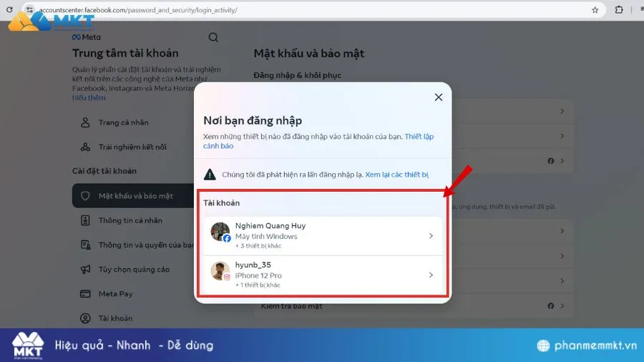
Task: Click Xem lại các thiết bị link
Action: click(396, 174)
